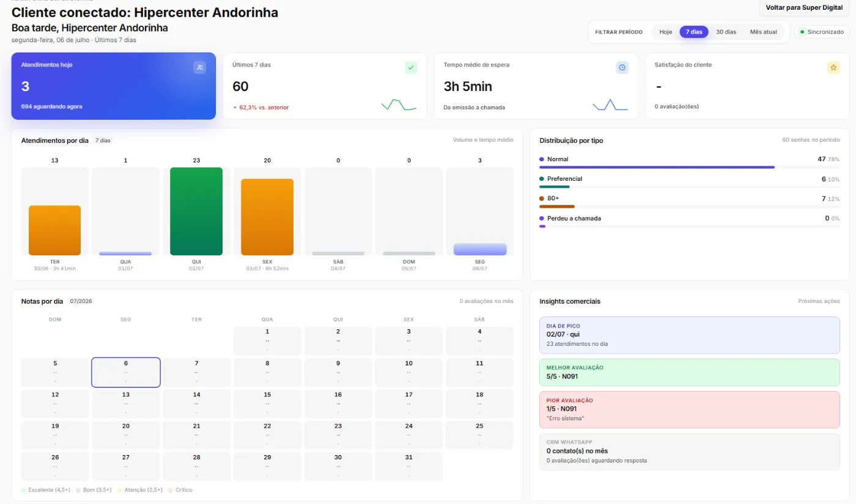Click the star icon in Satisfação do cliente card
Image resolution: width=856 pixels, height=504 pixels.
(833, 68)
